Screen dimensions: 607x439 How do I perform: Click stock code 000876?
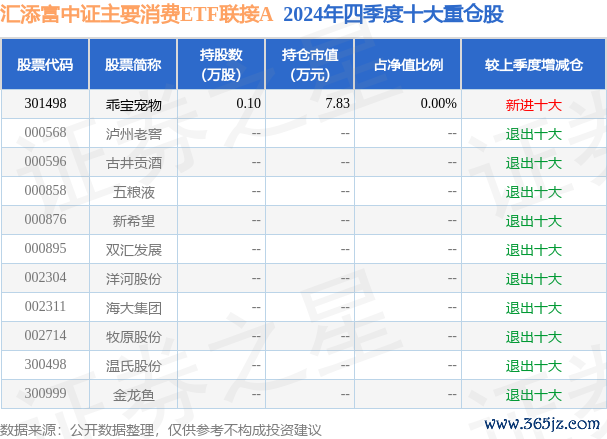45,220
